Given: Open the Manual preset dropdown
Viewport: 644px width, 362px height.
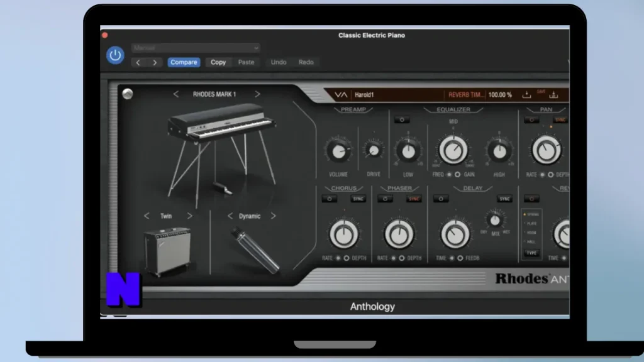Looking at the screenshot, I should (x=196, y=48).
